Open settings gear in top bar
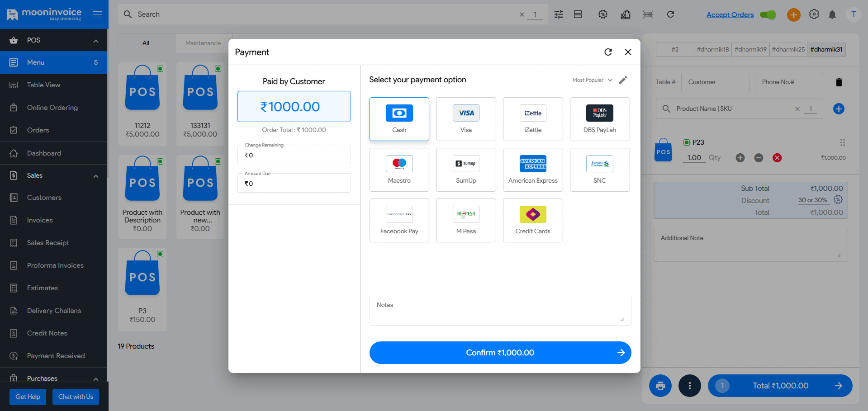Viewport: 868px width, 411px height. pos(814,14)
